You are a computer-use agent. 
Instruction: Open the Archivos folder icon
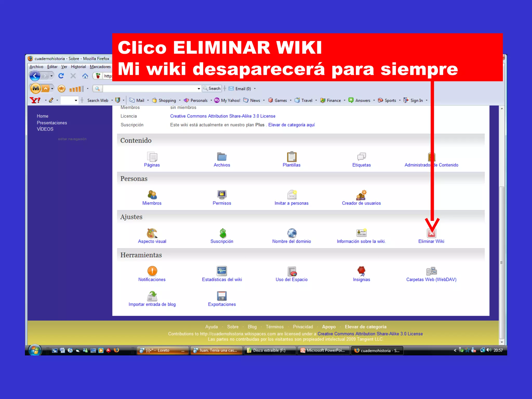click(222, 157)
